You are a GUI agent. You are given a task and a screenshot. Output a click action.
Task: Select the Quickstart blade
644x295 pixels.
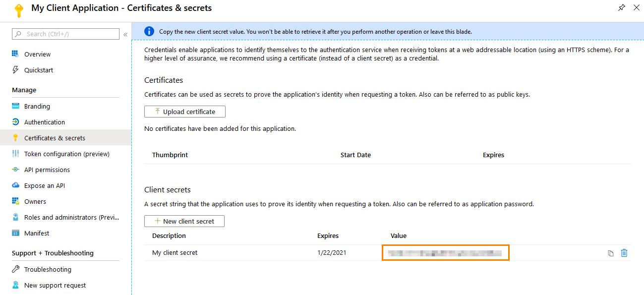38,70
